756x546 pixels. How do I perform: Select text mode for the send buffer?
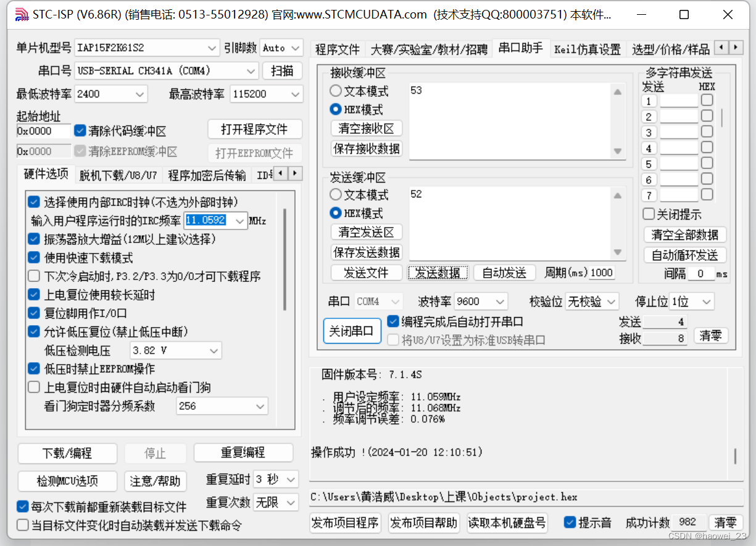336,194
